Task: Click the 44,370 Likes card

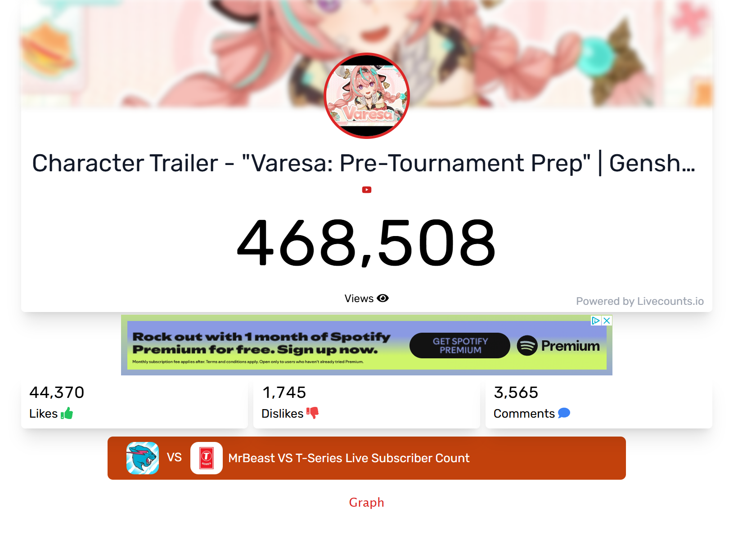Action: pyautogui.click(x=135, y=402)
